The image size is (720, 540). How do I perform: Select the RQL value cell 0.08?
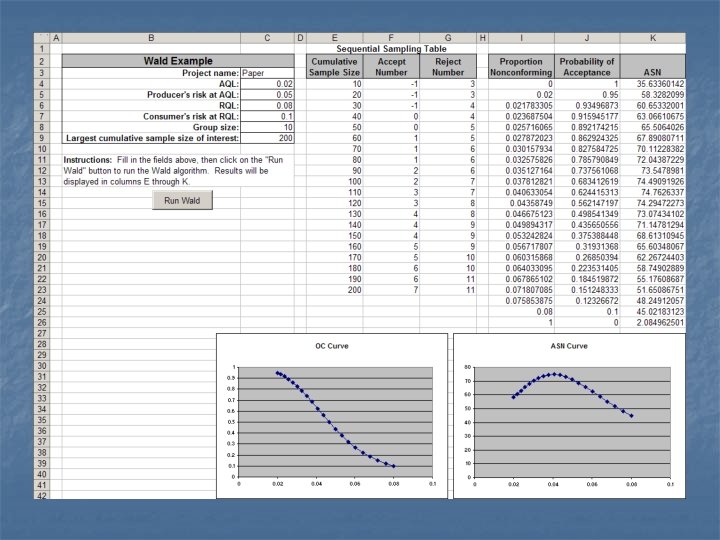click(x=267, y=106)
